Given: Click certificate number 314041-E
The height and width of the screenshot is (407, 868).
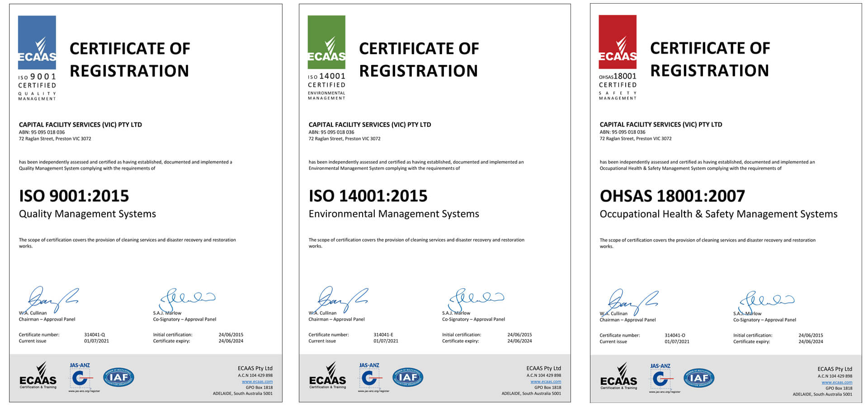Looking at the screenshot, I should (383, 335).
